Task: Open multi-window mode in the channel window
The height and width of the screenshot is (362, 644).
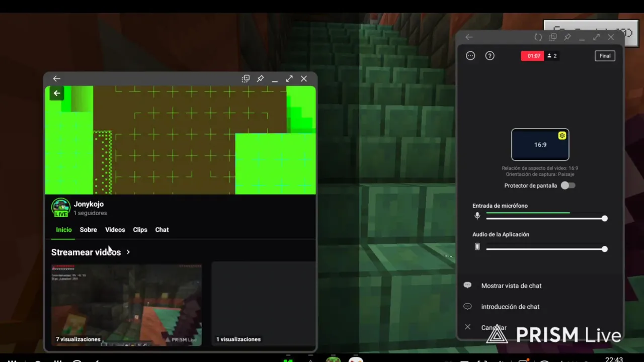Action: click(x=246, y=78)
